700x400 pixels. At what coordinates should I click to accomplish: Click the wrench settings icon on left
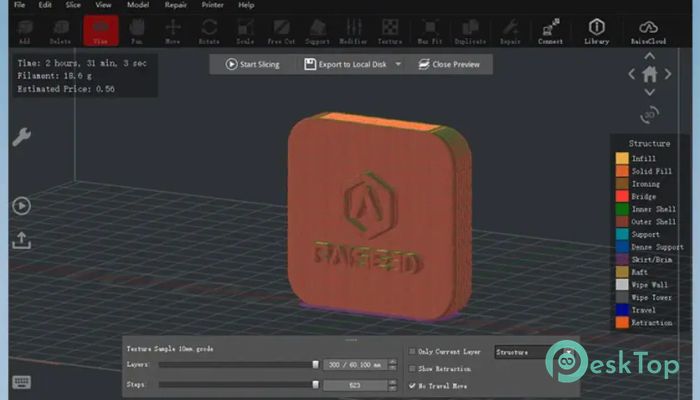pos(21,137)
